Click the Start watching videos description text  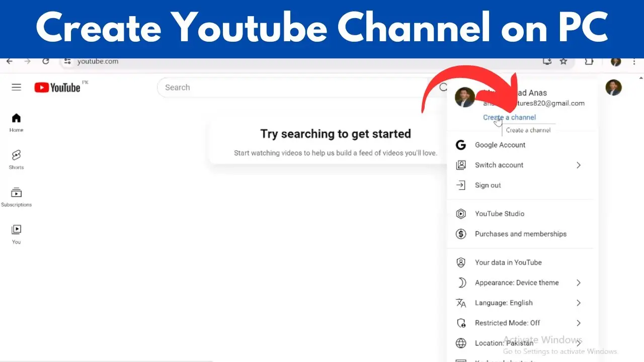pos(336,153)
